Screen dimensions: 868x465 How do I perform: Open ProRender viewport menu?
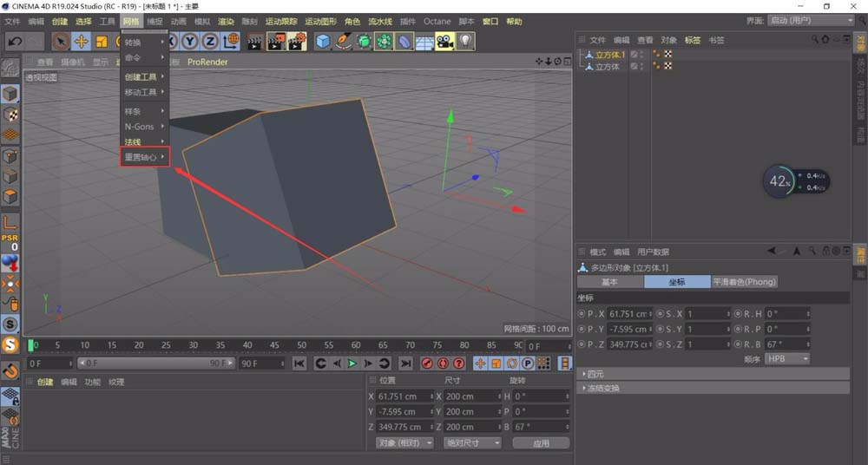(207, 62)
